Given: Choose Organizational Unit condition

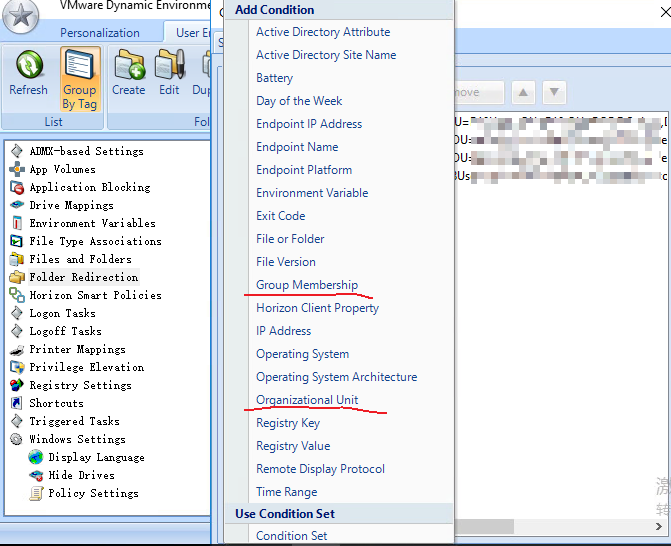Looking at the screenshot, I should click(307, 400).
